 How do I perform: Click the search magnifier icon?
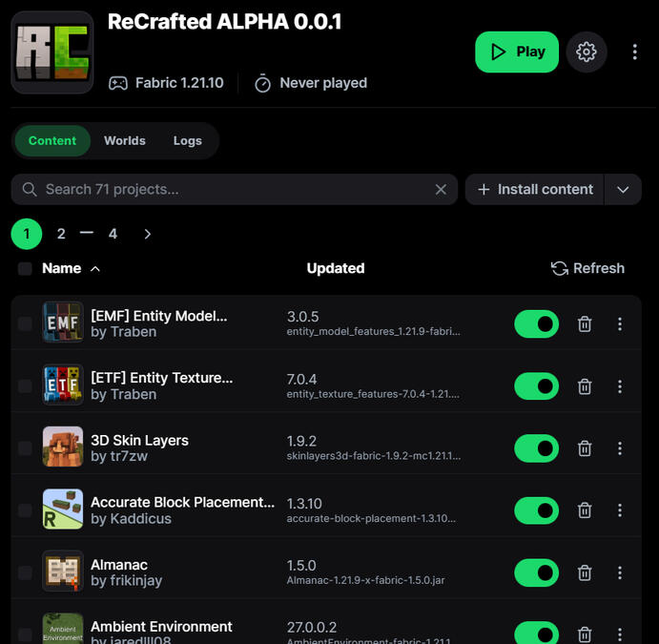29,189
